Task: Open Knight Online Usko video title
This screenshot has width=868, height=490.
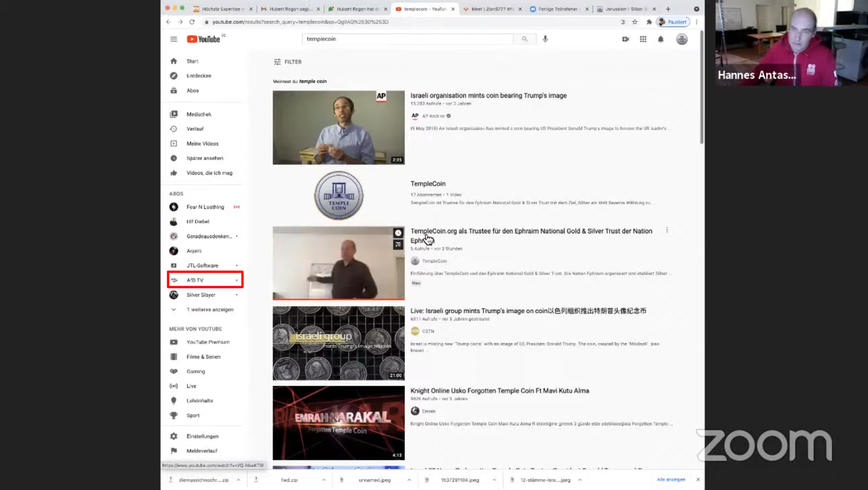Action: coord(500,391)
